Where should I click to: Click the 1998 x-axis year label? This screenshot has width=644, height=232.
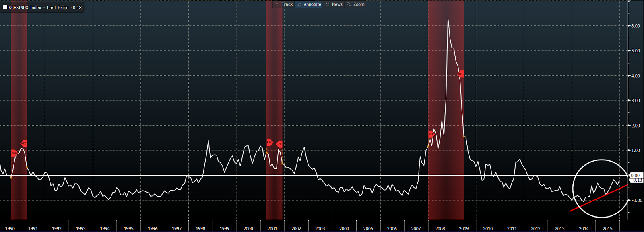pyautogui.click(x=200, y=228)
